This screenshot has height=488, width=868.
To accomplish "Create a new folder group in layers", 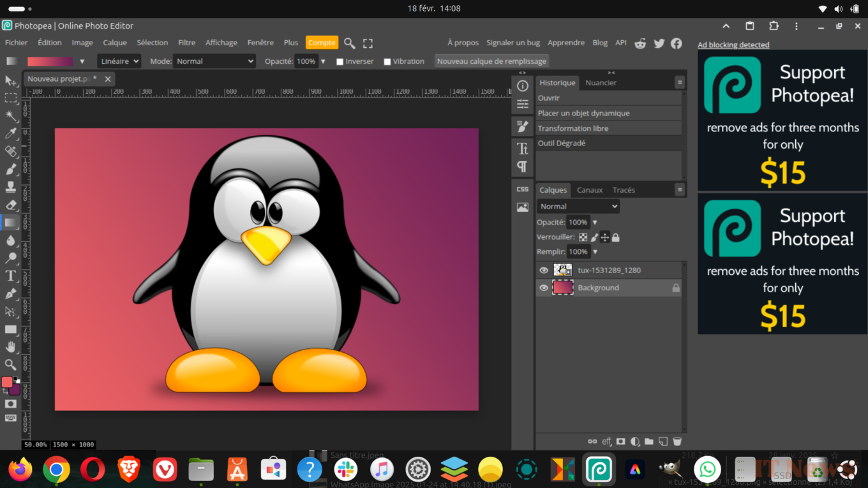I will pos(649,441).
